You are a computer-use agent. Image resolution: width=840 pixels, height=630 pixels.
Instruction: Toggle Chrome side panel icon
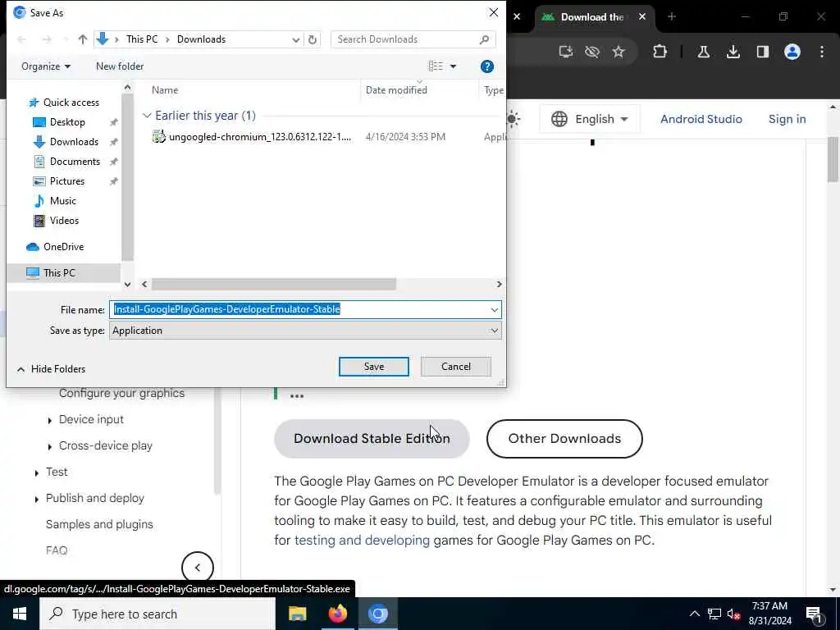[x=762, y=52]
